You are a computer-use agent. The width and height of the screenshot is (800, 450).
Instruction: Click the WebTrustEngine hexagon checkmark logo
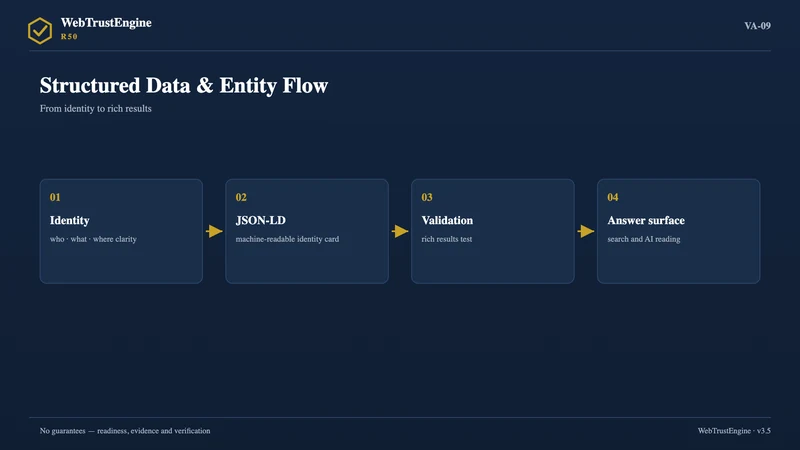pos(40,31)
